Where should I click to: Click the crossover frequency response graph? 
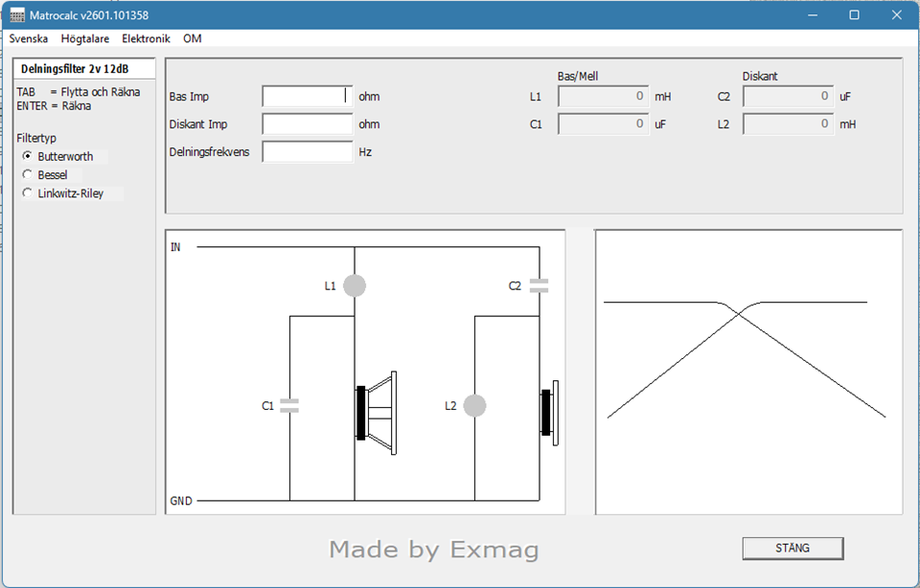coord(747,372)
